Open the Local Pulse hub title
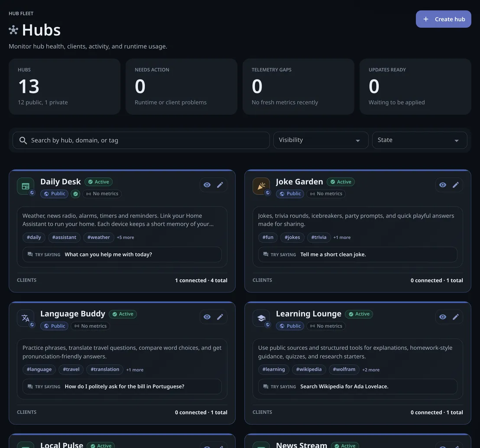Viewport: 480px width, 448px height. click(x=62, y=445)
